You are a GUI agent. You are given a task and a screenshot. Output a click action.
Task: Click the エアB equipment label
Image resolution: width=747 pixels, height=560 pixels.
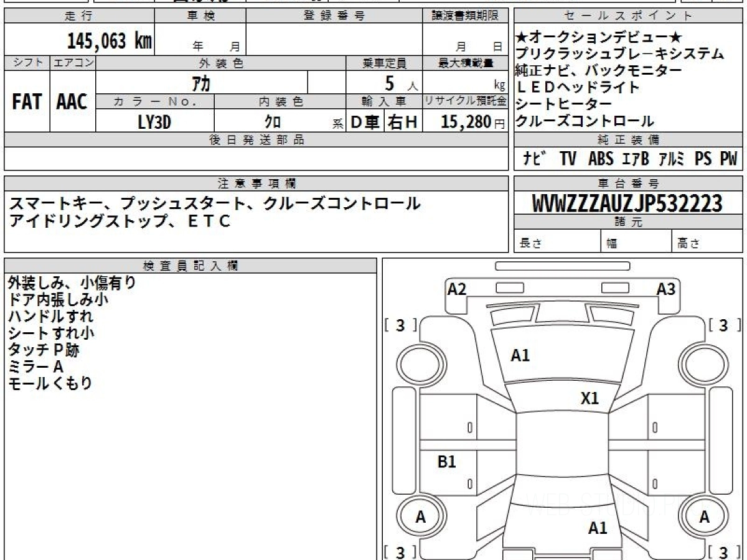pos(636,159)
